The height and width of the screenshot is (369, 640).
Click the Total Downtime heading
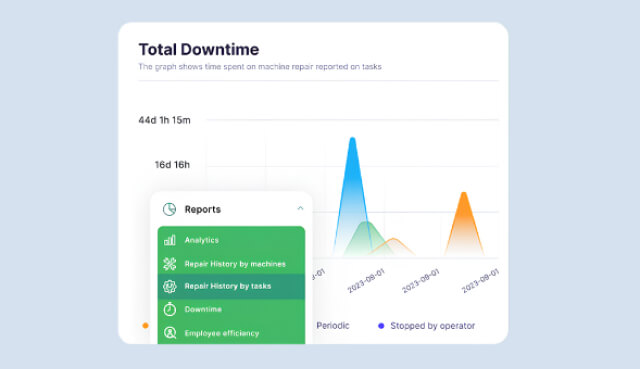pyautogui.click(x=199, y=49)
